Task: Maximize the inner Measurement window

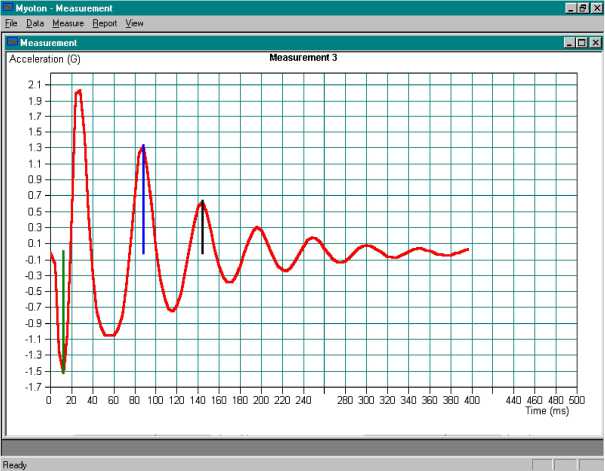Action: point(580,43)
